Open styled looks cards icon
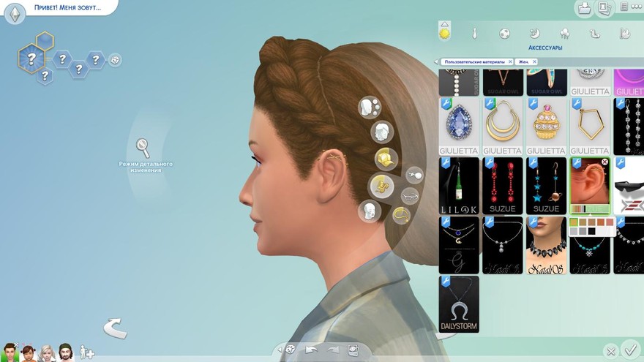This screenshot has width=644, height=362. tap(353, 350)
